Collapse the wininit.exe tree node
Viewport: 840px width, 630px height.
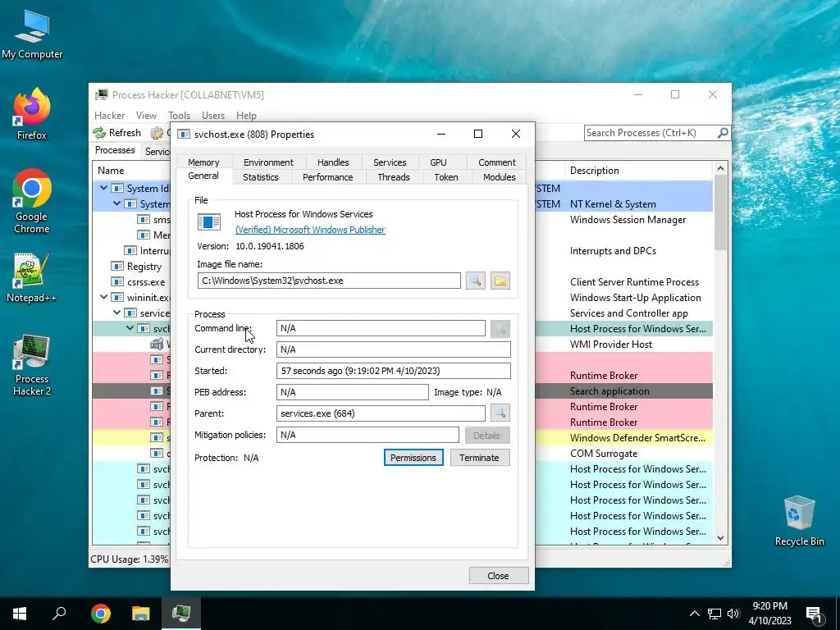pyautogui.click(x=103, y=297)
